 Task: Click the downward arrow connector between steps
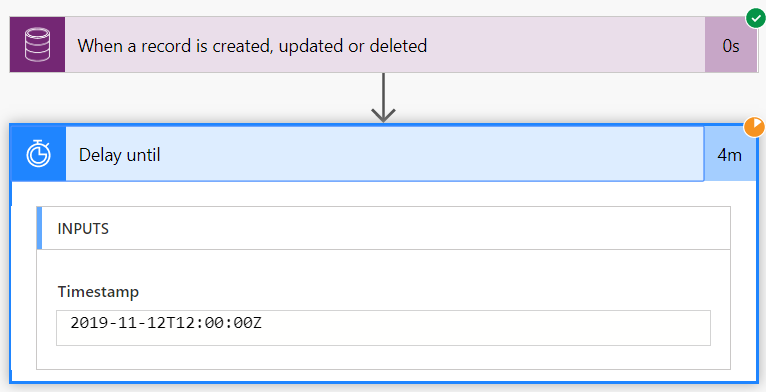point(383,98)
